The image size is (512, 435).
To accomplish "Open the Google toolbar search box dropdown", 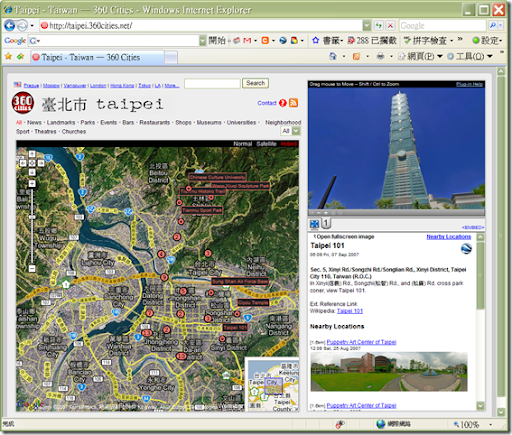I will pyautogui.click(x=202, y=41).
